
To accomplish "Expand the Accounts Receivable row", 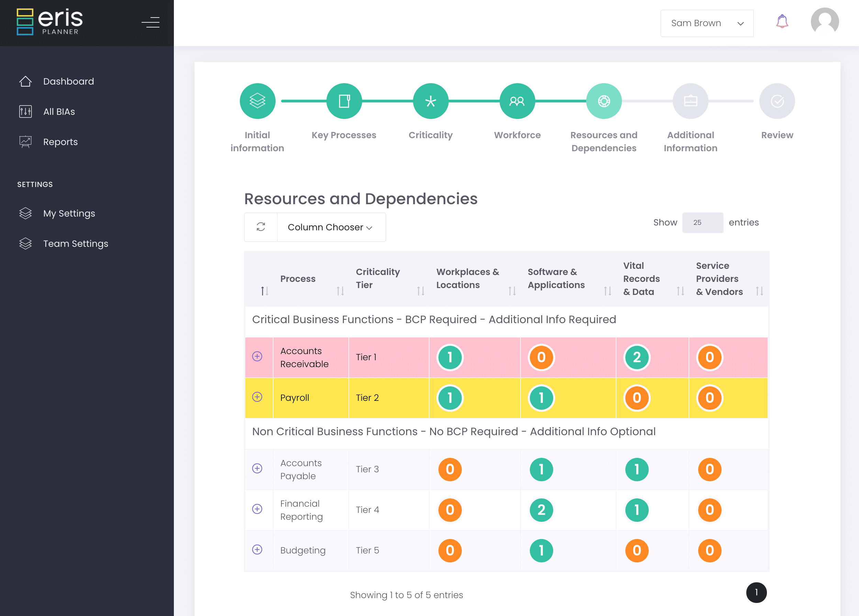I will tap(257, 356).
